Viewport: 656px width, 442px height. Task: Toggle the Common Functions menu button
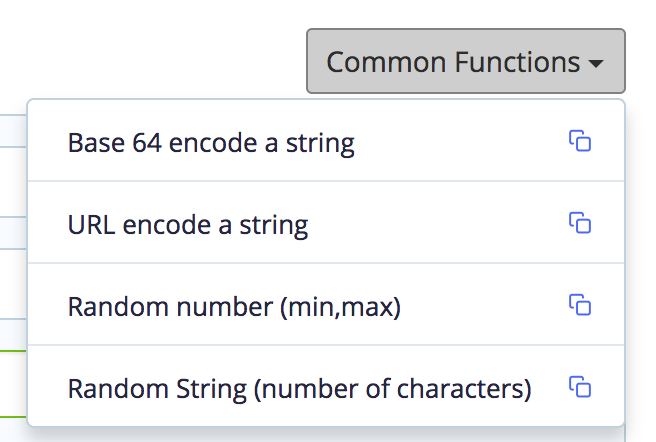coord(466,61)
